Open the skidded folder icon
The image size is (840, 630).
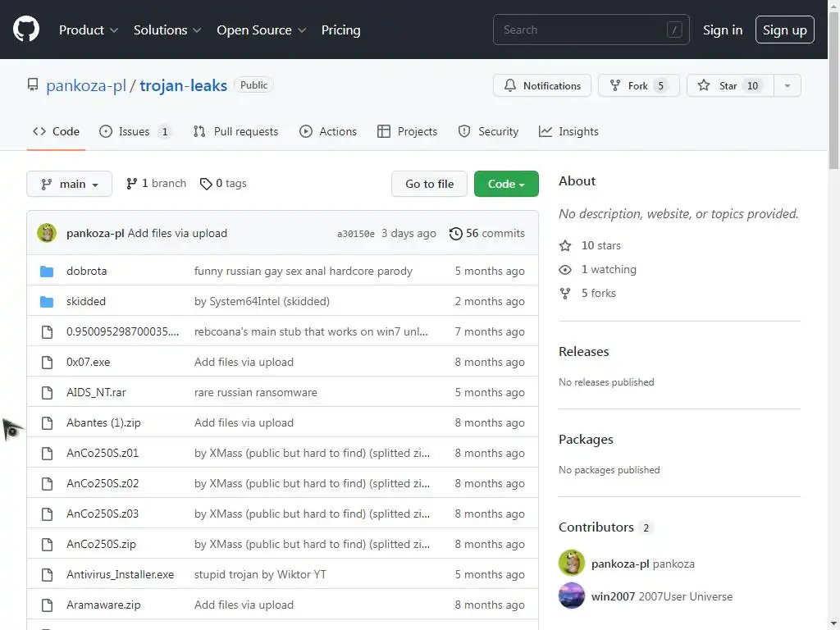click(x=47, y=302)
